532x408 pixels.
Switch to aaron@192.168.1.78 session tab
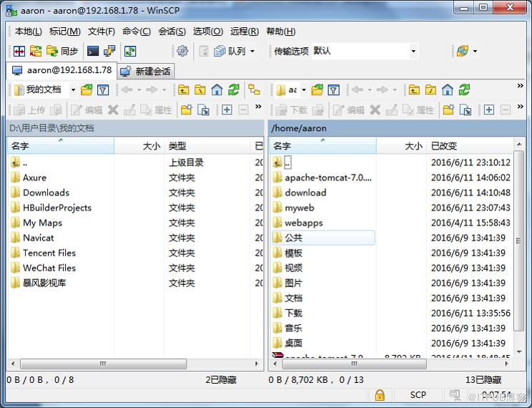(61, 70)
